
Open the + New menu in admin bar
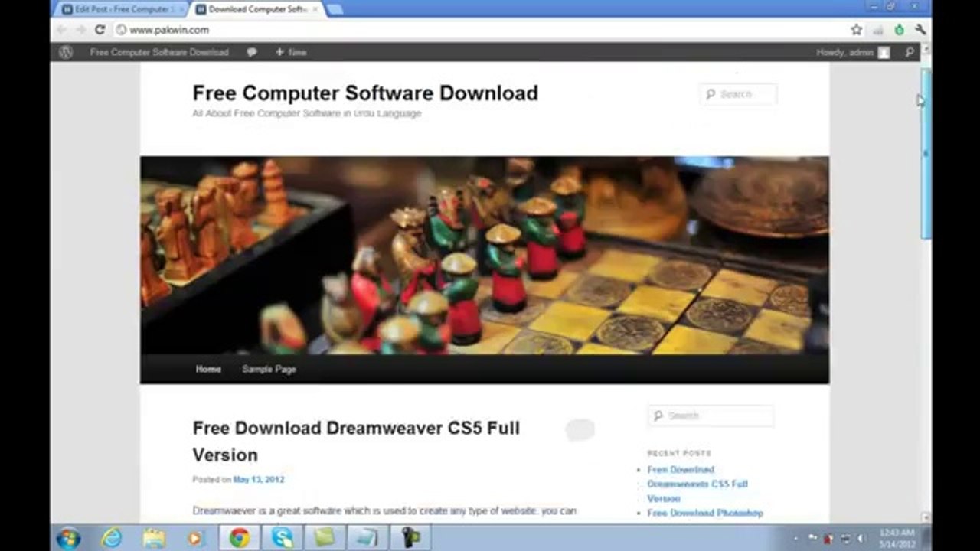click(x=291, y=52)
